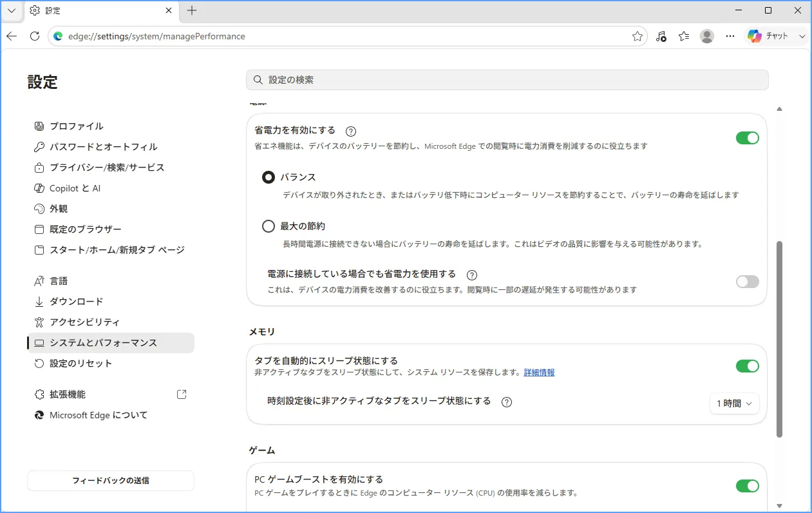Open 外観 settings section
The width and height of the screenshot is (812, 513).
pos(111,209)
